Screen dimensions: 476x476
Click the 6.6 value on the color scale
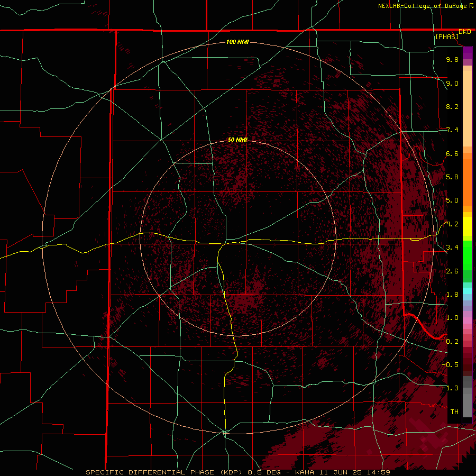point(452,153)
